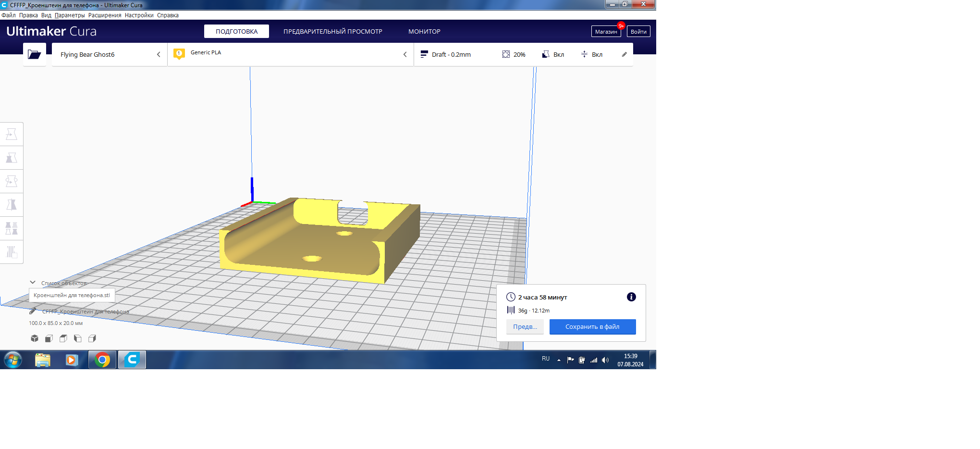Image resolution: width=980 pixels, height=449 pixels.
Task: Select the Support Blocker tool
Action: click(x=12, y=252)
